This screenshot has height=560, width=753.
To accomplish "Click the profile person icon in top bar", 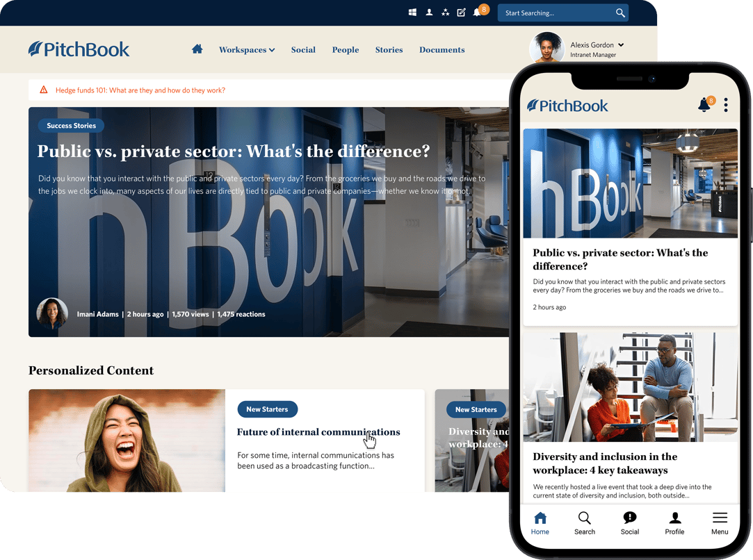I will point(429,13).
